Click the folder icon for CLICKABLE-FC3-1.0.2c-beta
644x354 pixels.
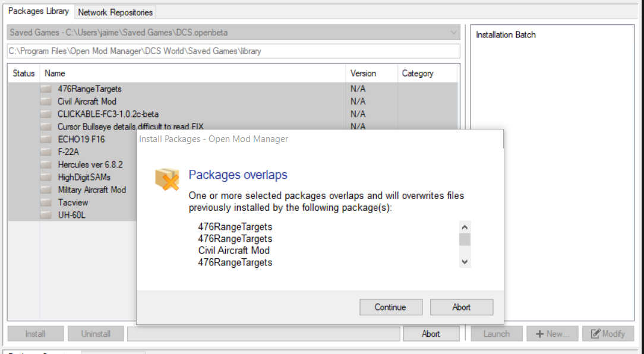click(46, 114)
